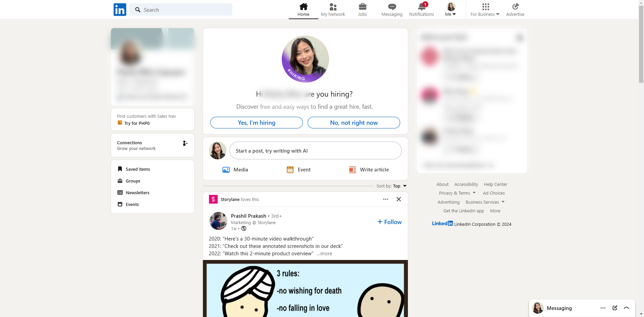Open the Home feed icon

(x=304, y=7)
